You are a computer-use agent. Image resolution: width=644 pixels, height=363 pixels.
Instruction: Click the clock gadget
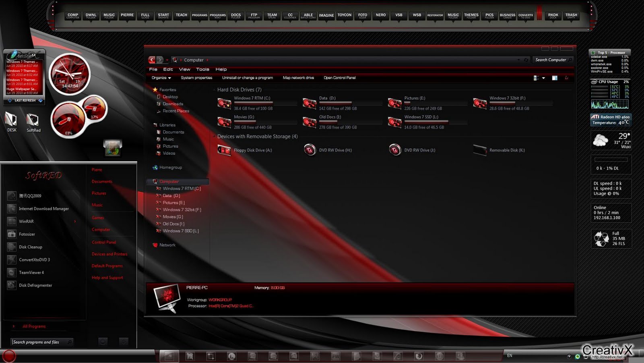(70, 74)
